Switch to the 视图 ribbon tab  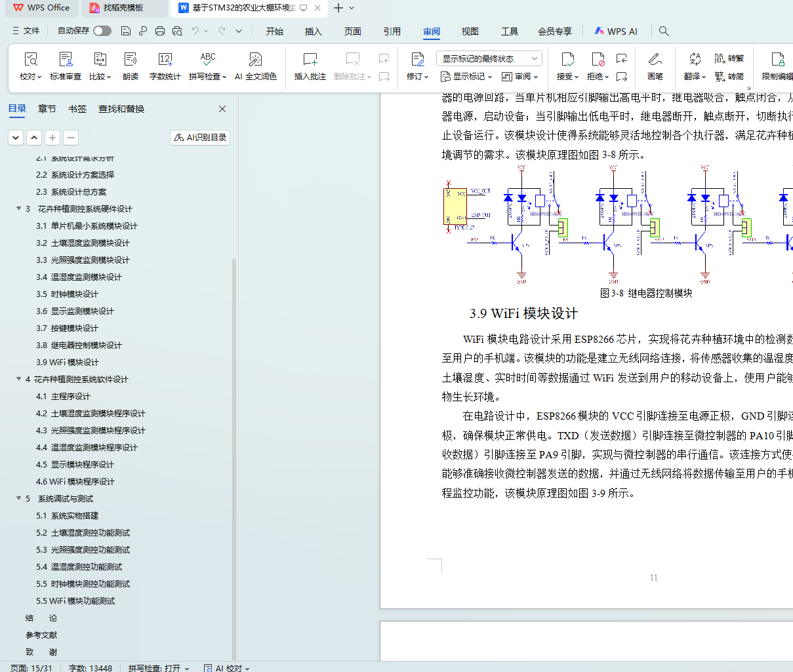(x=470, y=31)
